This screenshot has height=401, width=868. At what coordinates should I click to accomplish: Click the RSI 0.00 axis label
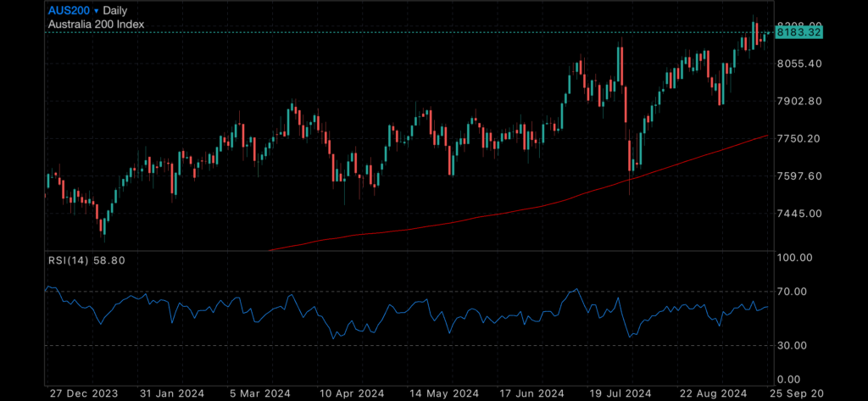pyautogui.click(x=789, y=380)
